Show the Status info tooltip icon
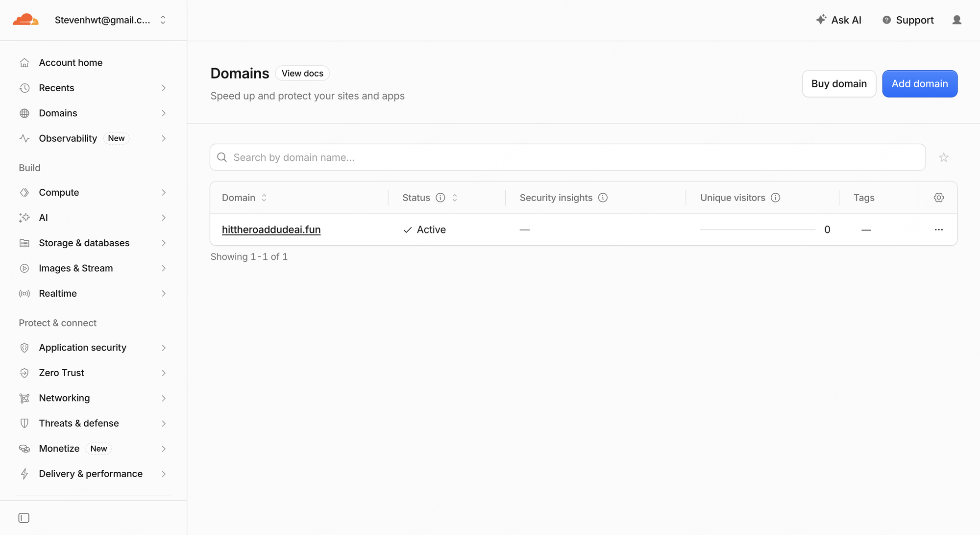This screenshot has height=535, width=980. [441, 198]
